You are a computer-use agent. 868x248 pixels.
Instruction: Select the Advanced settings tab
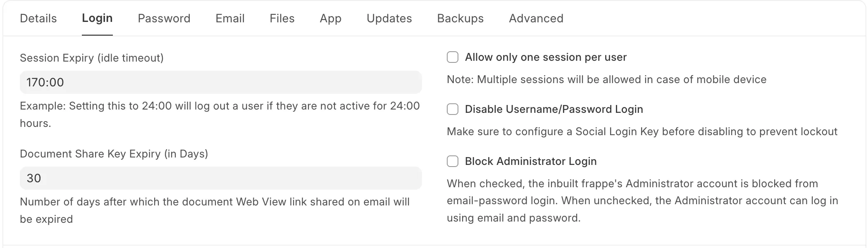(x=536, y=19)
